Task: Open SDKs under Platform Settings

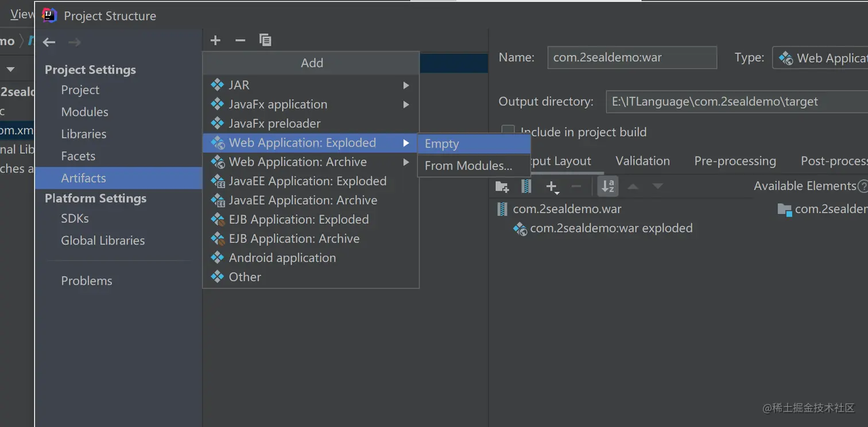Action: [x=75, y=219]
